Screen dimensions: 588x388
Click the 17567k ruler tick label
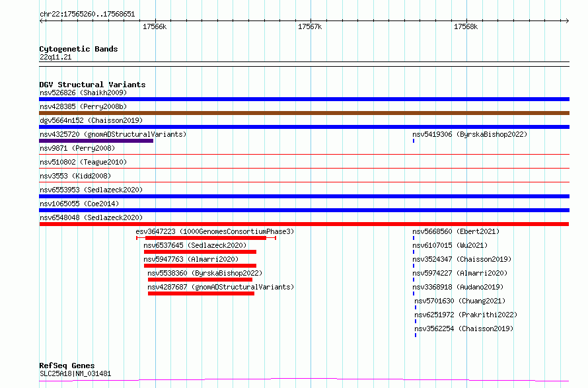coord(310,26)
